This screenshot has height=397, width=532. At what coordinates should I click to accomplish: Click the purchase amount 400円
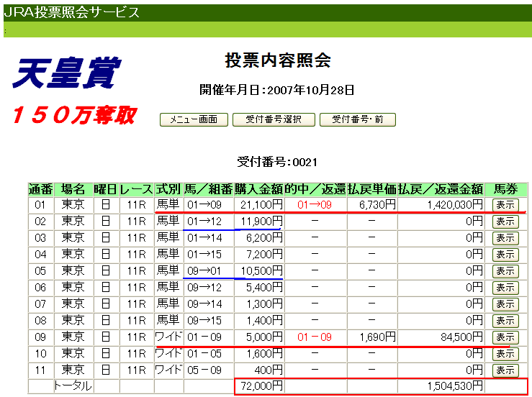(268, 370)
